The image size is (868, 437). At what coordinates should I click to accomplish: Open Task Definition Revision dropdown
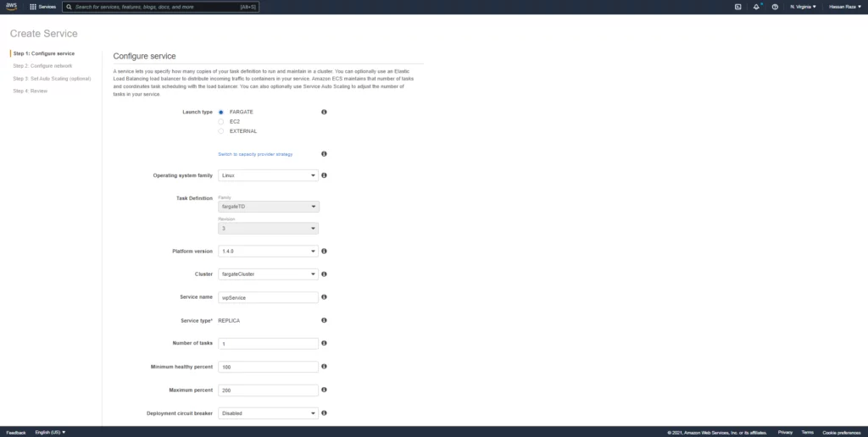(x=269, y=228)
